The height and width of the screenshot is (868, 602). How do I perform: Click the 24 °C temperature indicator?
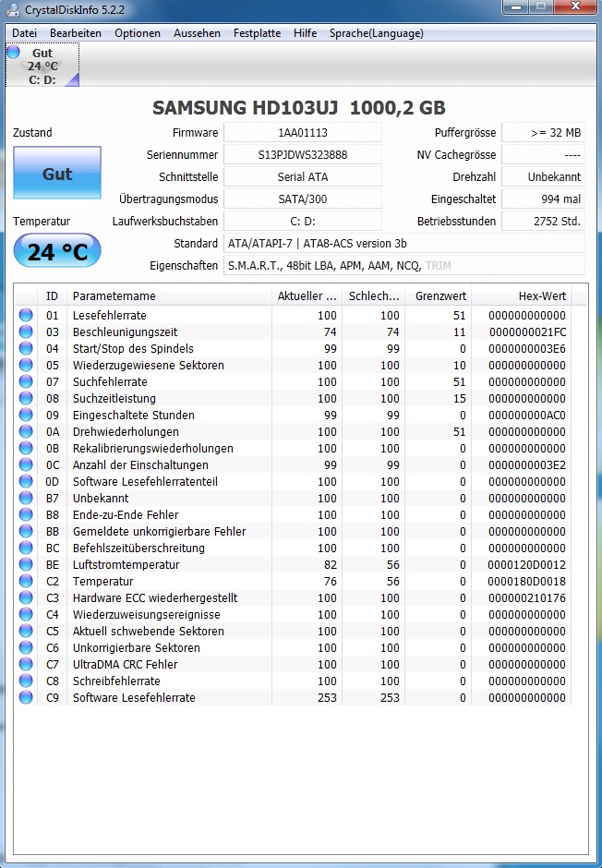[57, 252]
